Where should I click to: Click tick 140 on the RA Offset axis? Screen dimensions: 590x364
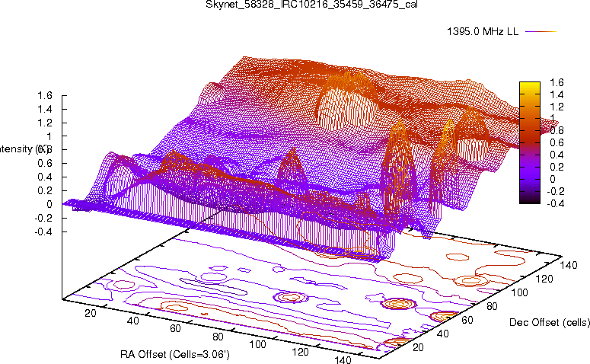pyautogui.click(x=343, y=360)
